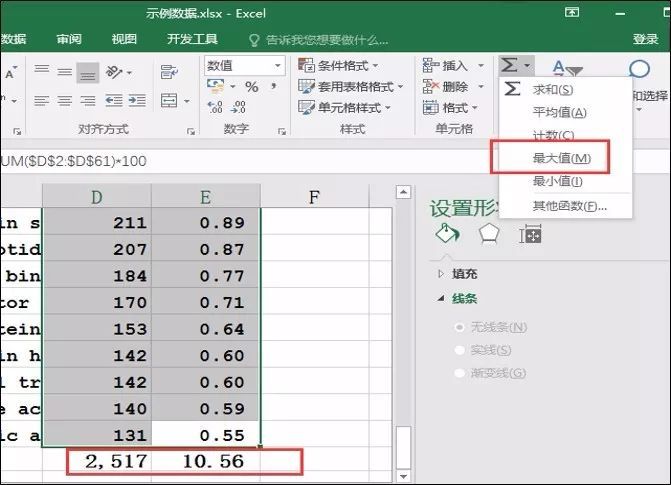This screenshot has width=671, height=485.
Task: Choose 平均值(A) from the AutoSum menu
Action: click(559, 112)
